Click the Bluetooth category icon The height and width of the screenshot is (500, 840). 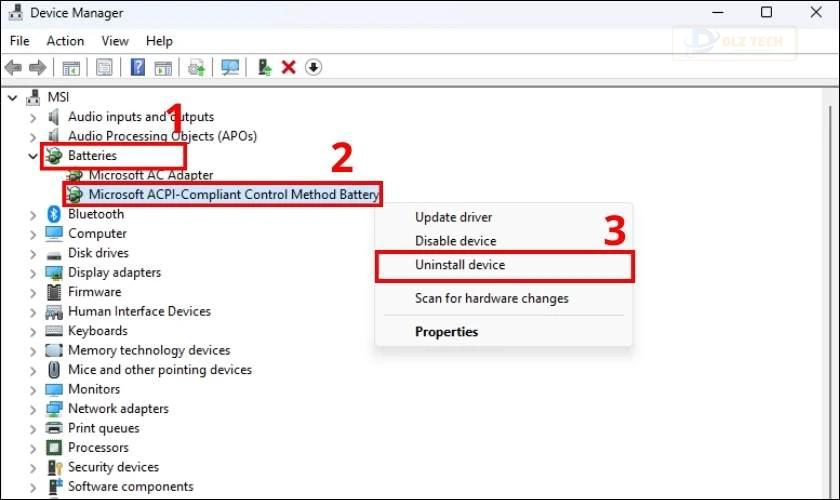tap(54, 214)
